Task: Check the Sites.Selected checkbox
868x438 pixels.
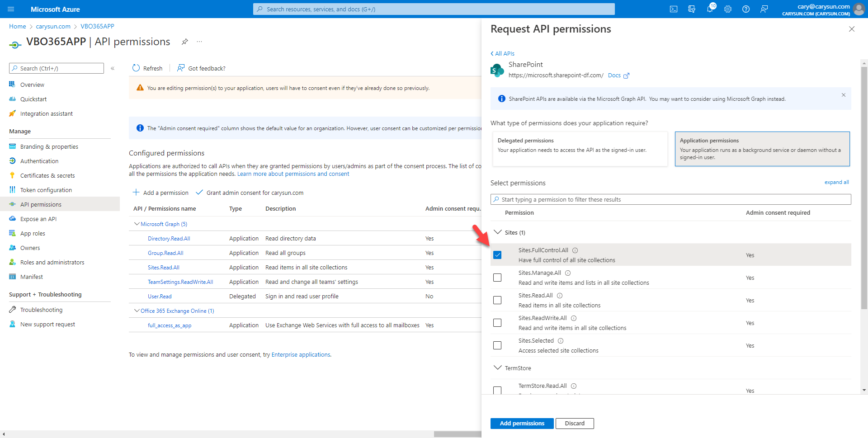Action: point(497,345)
